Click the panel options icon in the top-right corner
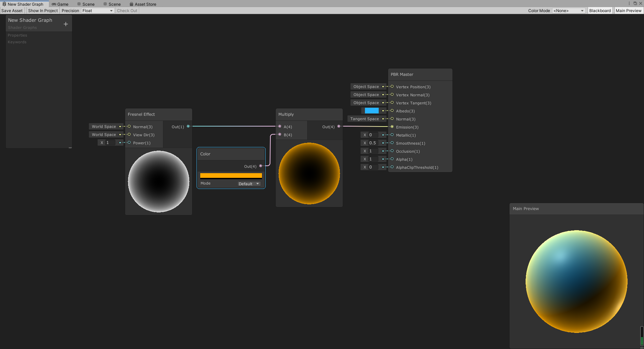The width and height of the screenshot is (644, 349). coord(629,3)
